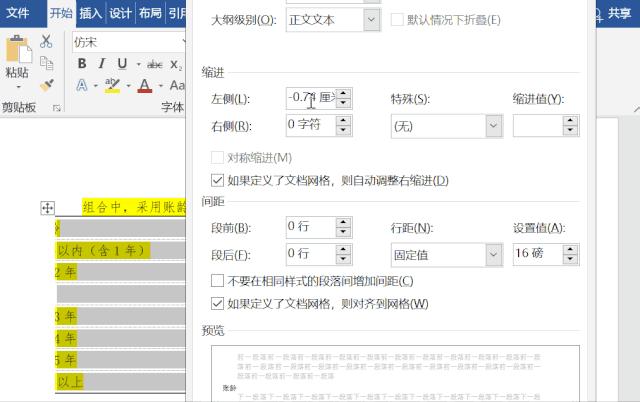This screenshot has height=402, width=640.
Task: Switch to the 开始 tab
Action: tap(61, 13)
